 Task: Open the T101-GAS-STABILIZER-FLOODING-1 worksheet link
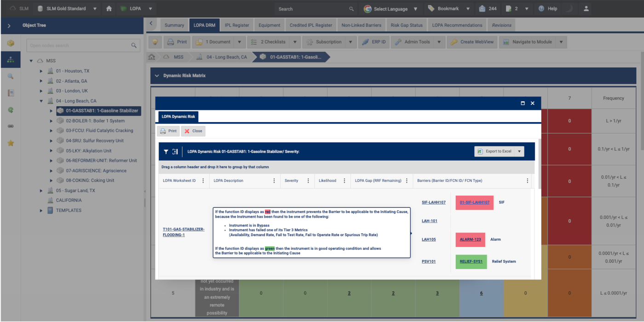click(x=184, y=232)
